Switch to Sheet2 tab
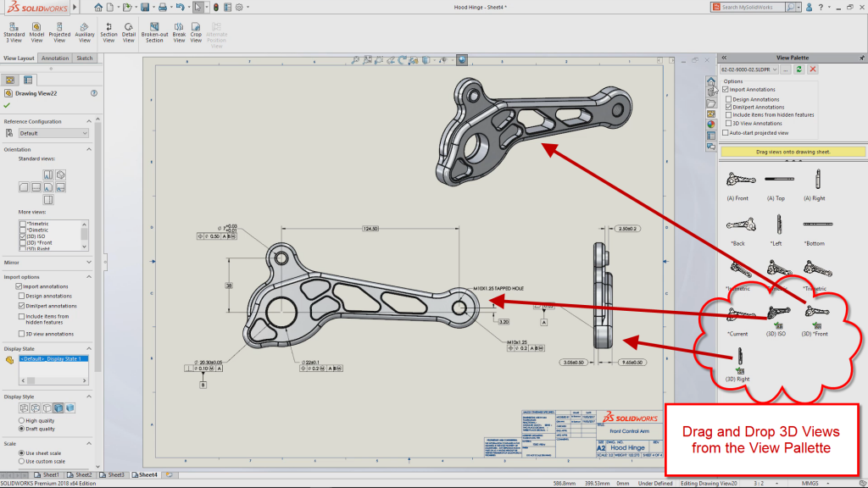868x488 pixels. click(80, 474)
